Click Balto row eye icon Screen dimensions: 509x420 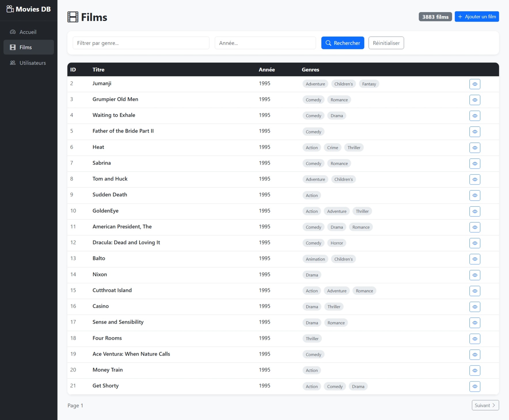click(x=475, y=259)
